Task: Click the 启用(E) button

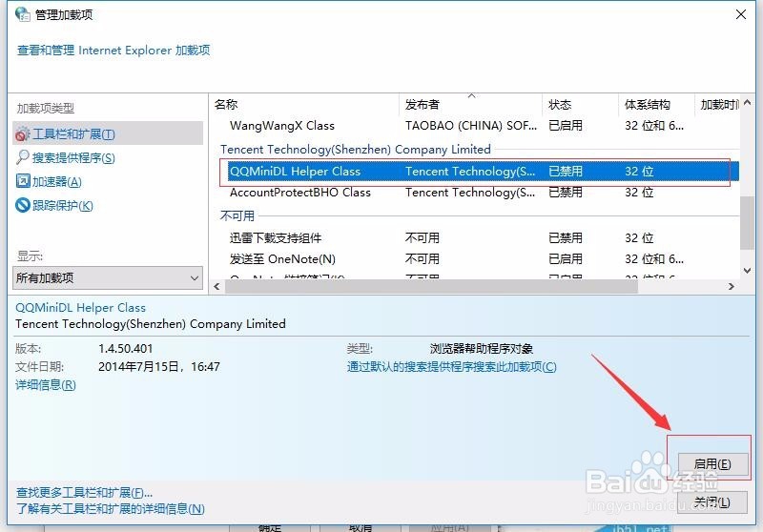Action: pyautogui.click(x=711, y=464)
